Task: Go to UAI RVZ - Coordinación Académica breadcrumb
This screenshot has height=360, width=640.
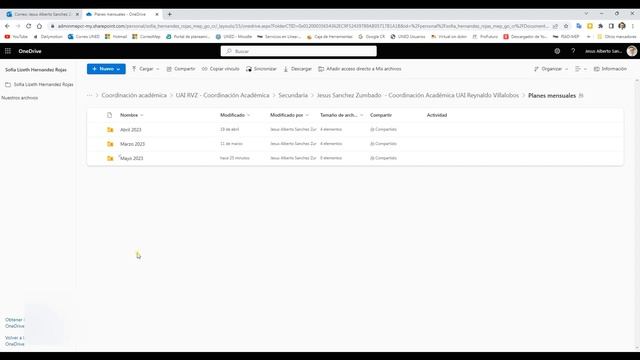Action: (222, 95)
